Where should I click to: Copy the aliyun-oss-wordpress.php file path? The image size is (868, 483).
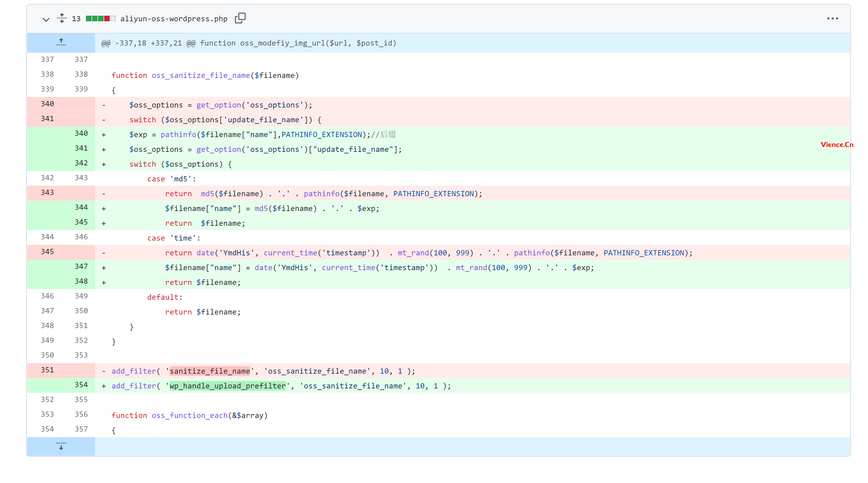click(240, 18)
